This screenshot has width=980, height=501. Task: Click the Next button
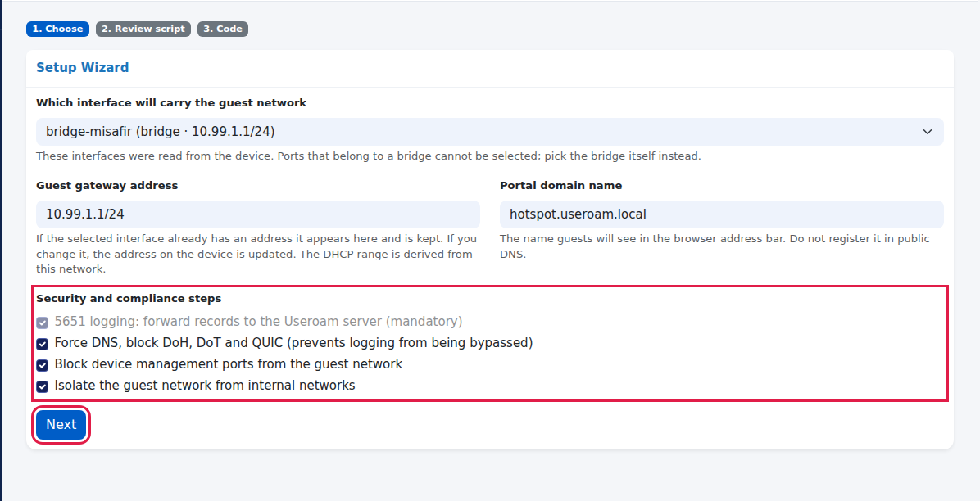click(x=61, y=425)
